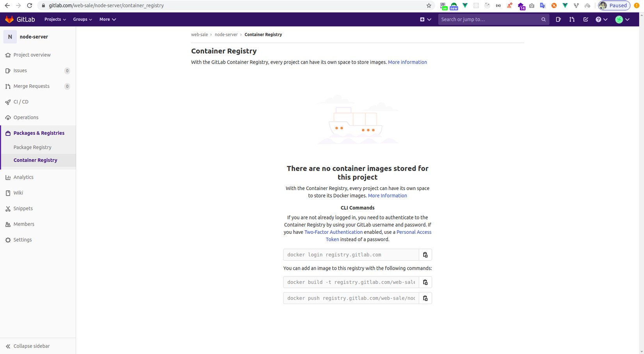Open the Projects dropdown menu
This screenshot has width=644, height=354.
point(55,20)
